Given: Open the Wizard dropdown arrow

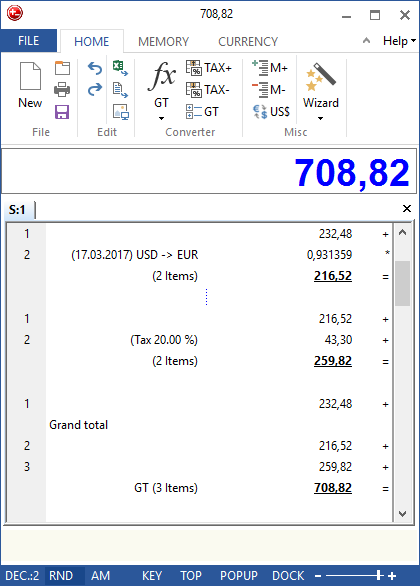Looking at the screenshot, I should 320,118.
